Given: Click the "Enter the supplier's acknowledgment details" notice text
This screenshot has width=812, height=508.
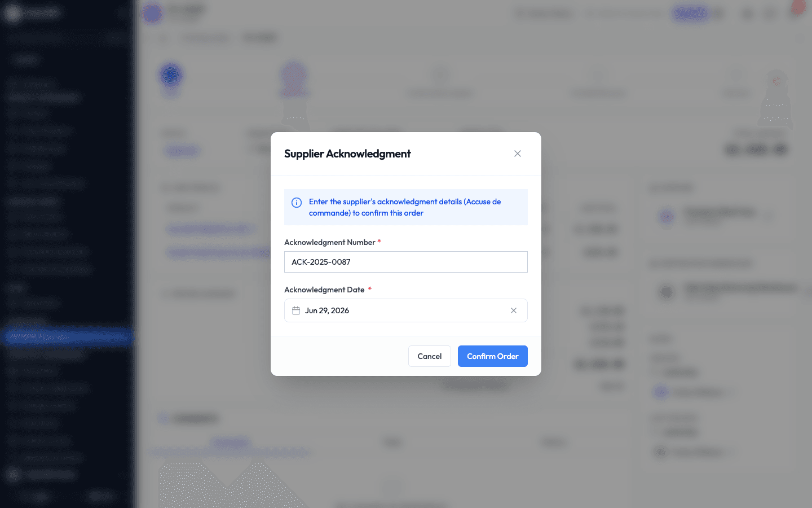Looking at the screenshot, I should (x=405, y=207).
